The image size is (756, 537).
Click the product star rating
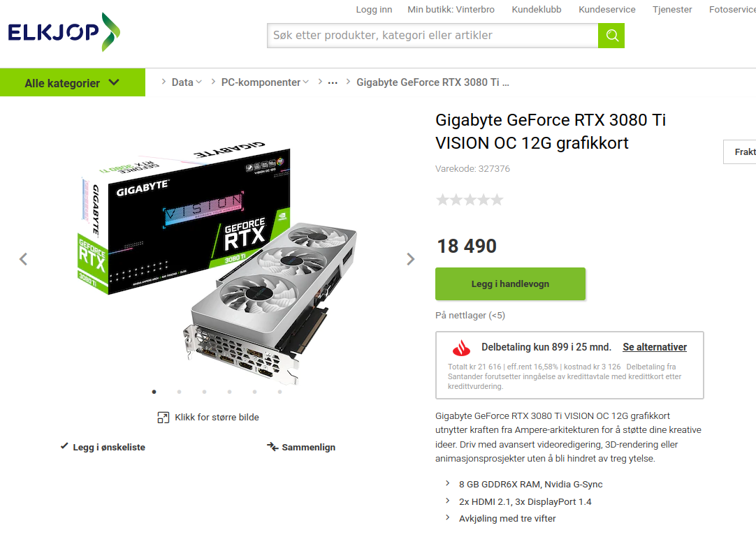[x=470, y=200]
